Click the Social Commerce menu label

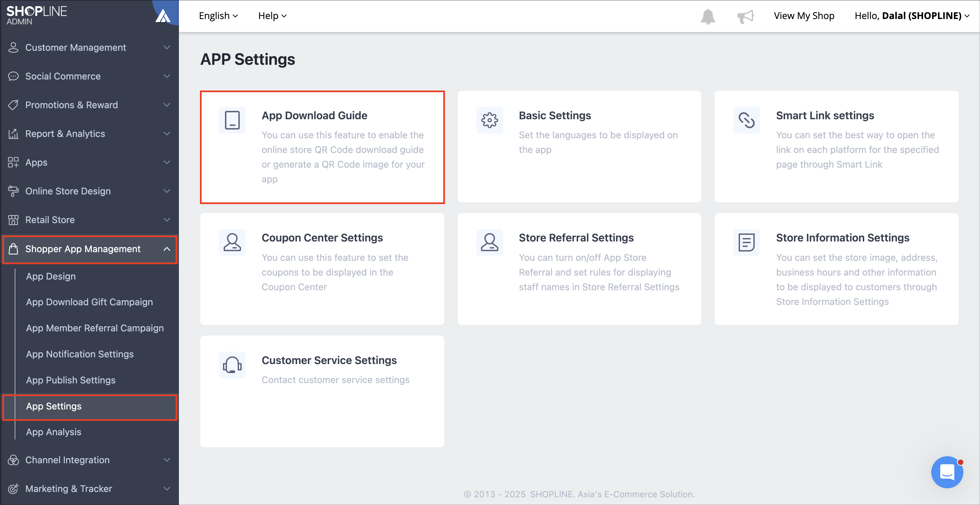point(63,76)
